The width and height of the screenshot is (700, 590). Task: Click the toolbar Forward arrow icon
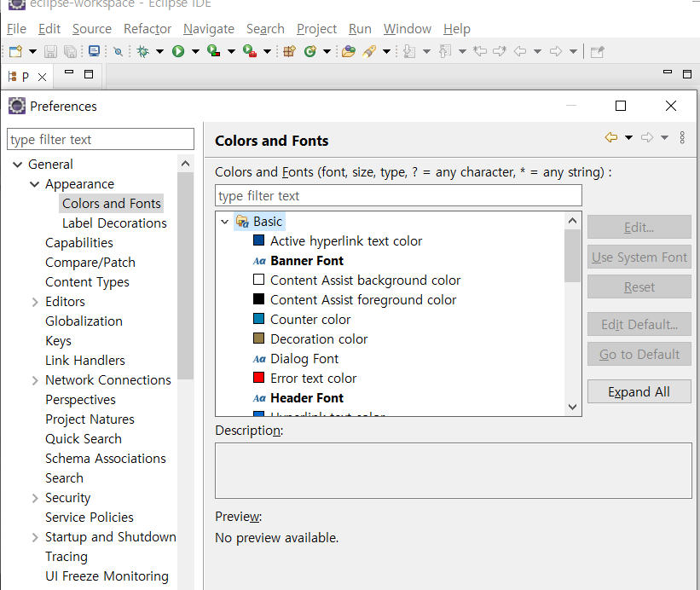(556, 51)
